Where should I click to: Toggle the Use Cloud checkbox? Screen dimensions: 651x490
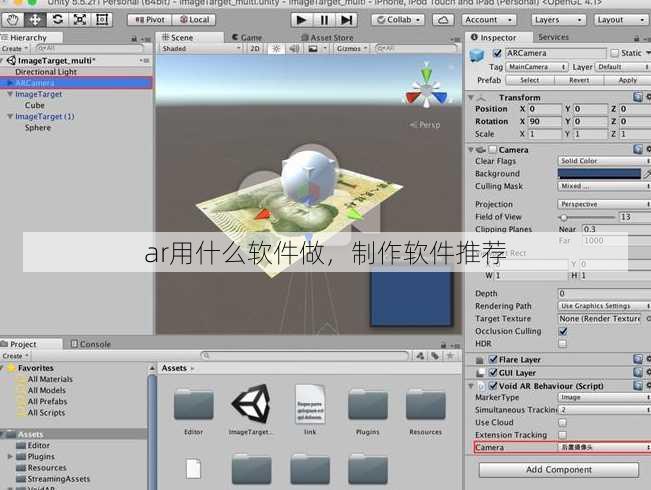click(x=562, y=422)
